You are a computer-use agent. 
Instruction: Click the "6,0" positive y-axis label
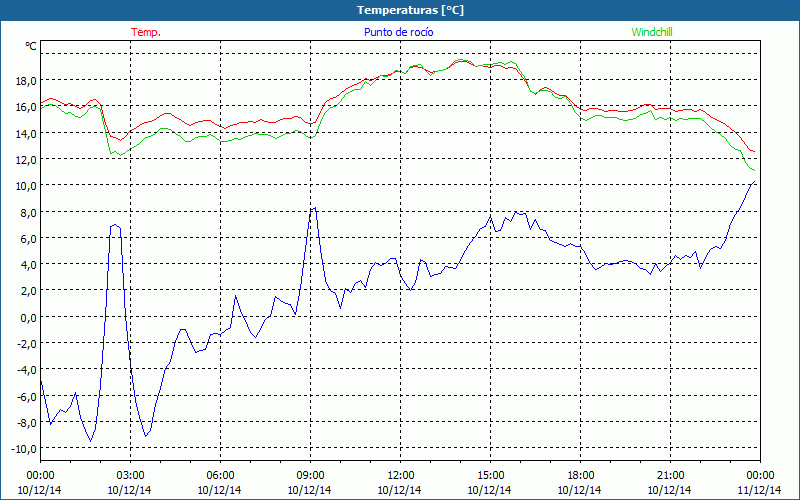[x=29, y=239]
